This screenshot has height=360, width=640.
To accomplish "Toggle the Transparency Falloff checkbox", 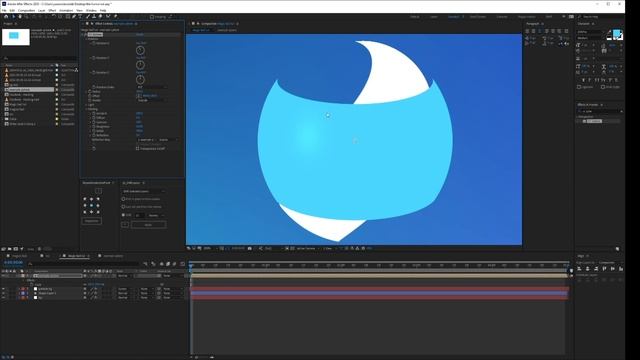I will click(x=138, y=149).
